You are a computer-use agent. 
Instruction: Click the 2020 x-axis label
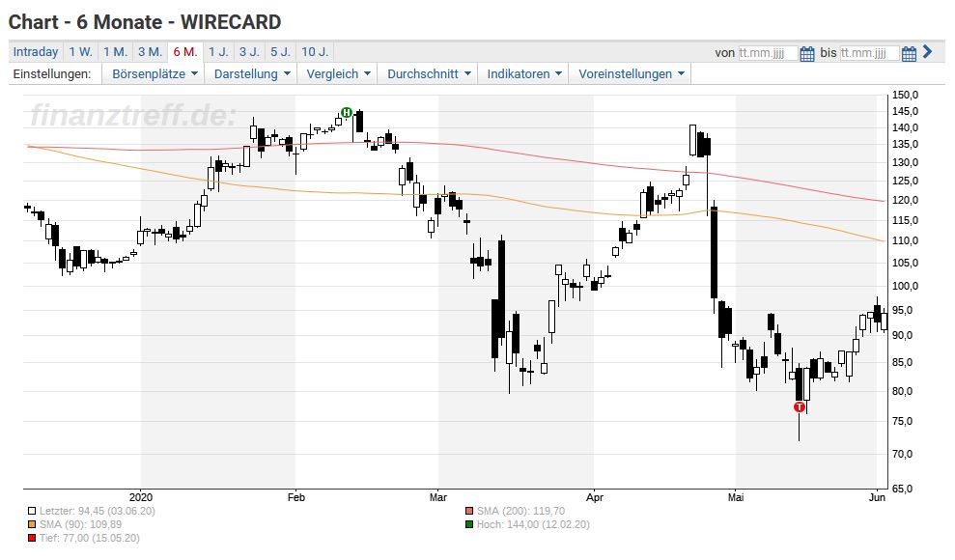click(141, 497)
